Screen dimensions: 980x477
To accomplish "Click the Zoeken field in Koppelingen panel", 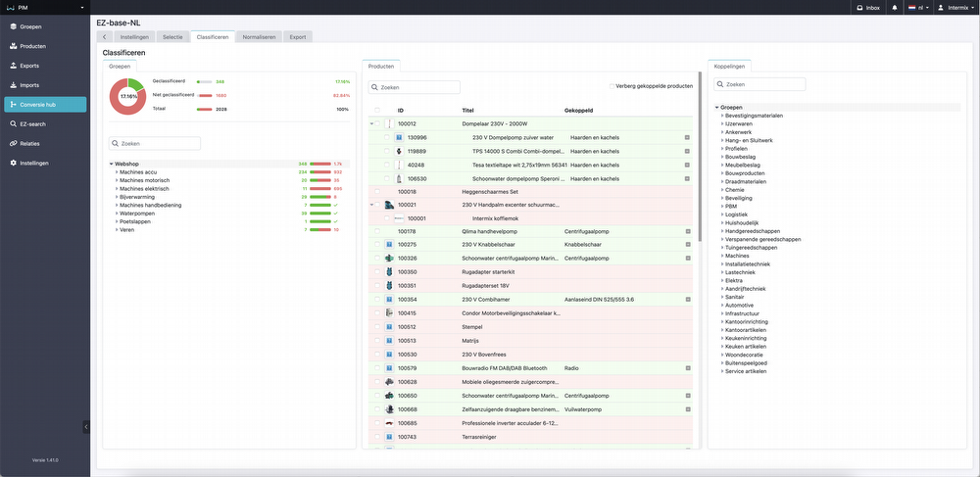I will click(760, 84).
